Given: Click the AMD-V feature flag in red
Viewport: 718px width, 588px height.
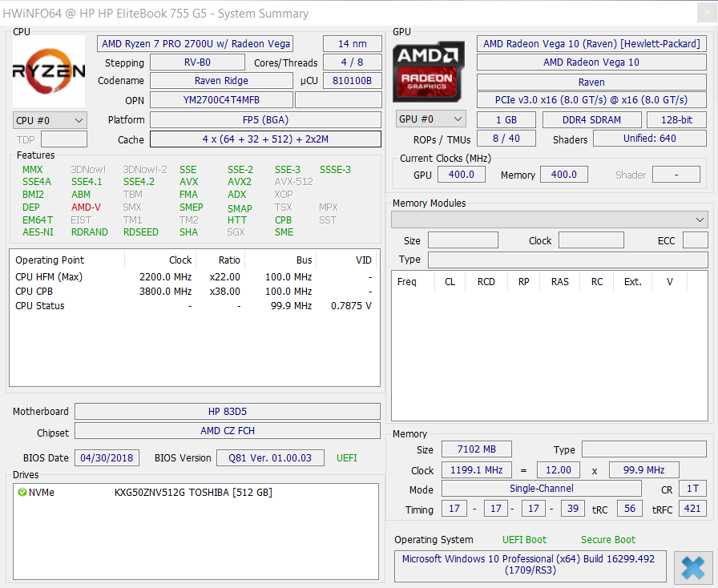Looking at the screenshot, I should pyautogui.click(x=86, y=207).
